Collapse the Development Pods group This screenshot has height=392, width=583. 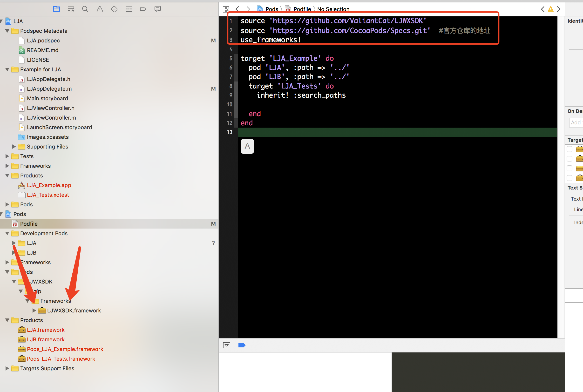(x=7, y=233)
